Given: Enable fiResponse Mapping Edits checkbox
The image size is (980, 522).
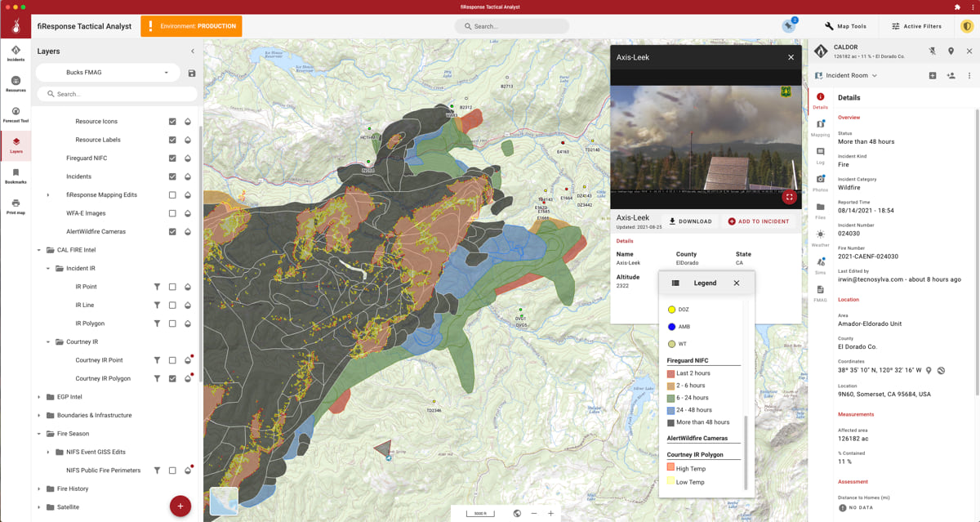Looking at the screenshot, I should pyautogui.click(x=172, y=194).
